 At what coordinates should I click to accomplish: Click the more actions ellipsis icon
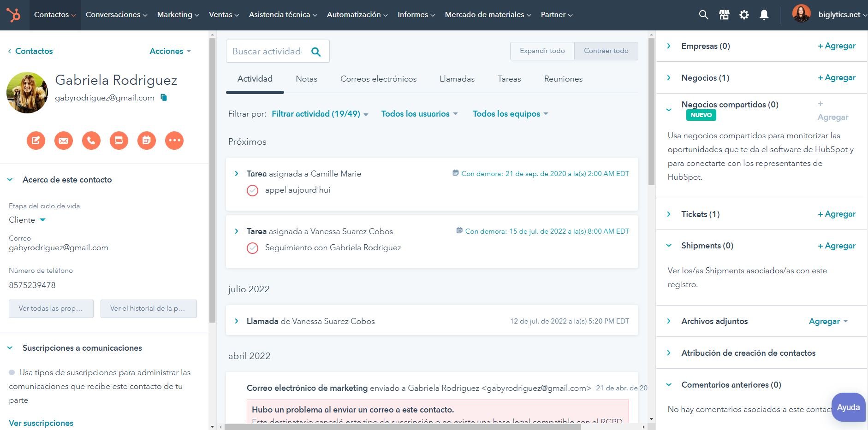pos(174,141)
